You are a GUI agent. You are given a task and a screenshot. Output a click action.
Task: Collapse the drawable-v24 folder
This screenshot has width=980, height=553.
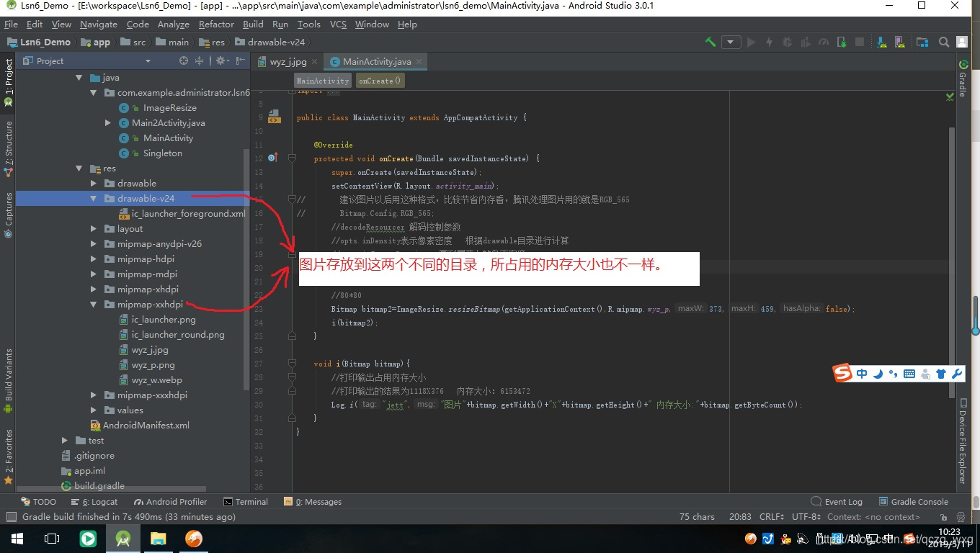(94, 199)
